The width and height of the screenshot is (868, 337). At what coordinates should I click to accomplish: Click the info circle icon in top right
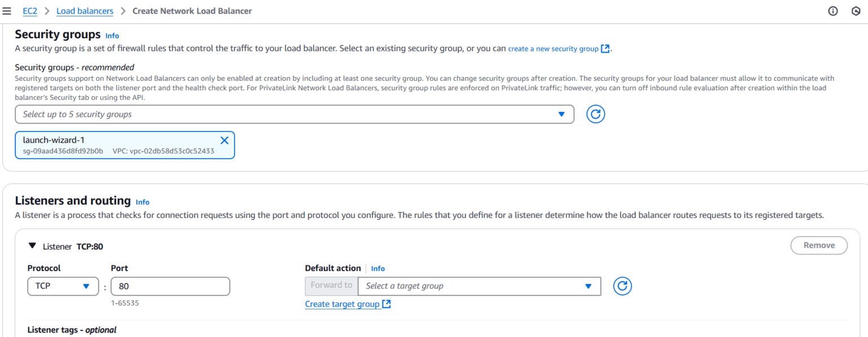pos(832,11)
